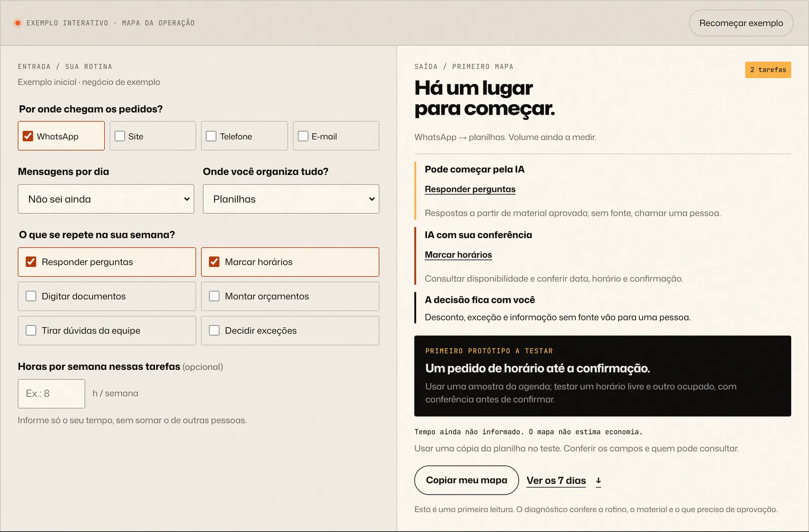Screen dimensions: 809x532
Task: Click 'Horas por semana nessas tarefas' label
Action: pos(99,367)
